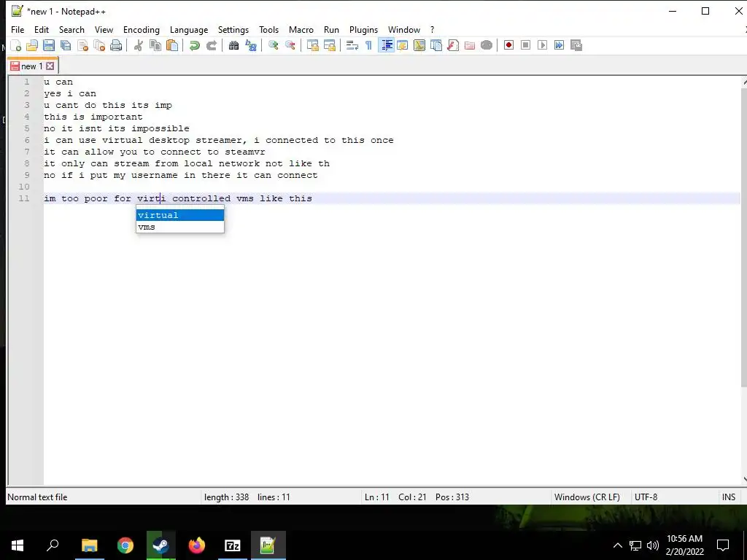The height and width of the screenshot is (560, 747).
Task: Click 'Windows (CR LF)' in status bar
Action: (587, 497)
